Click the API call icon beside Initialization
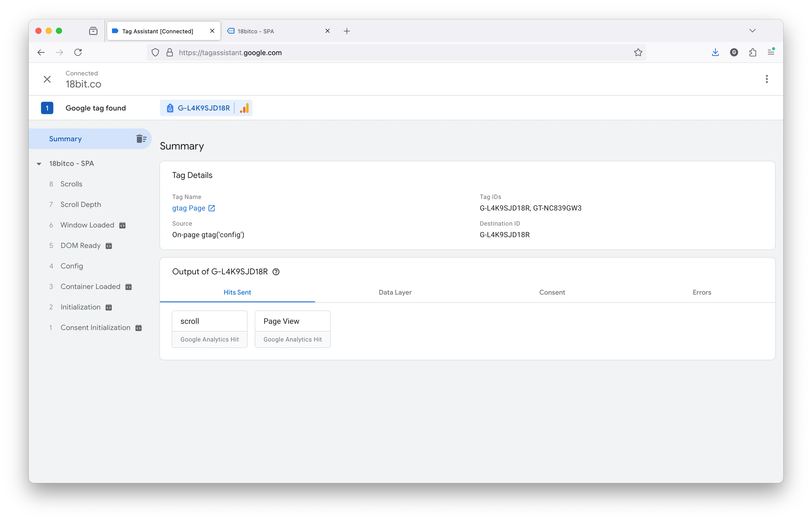Screen dimensions: 812x521 109,307
